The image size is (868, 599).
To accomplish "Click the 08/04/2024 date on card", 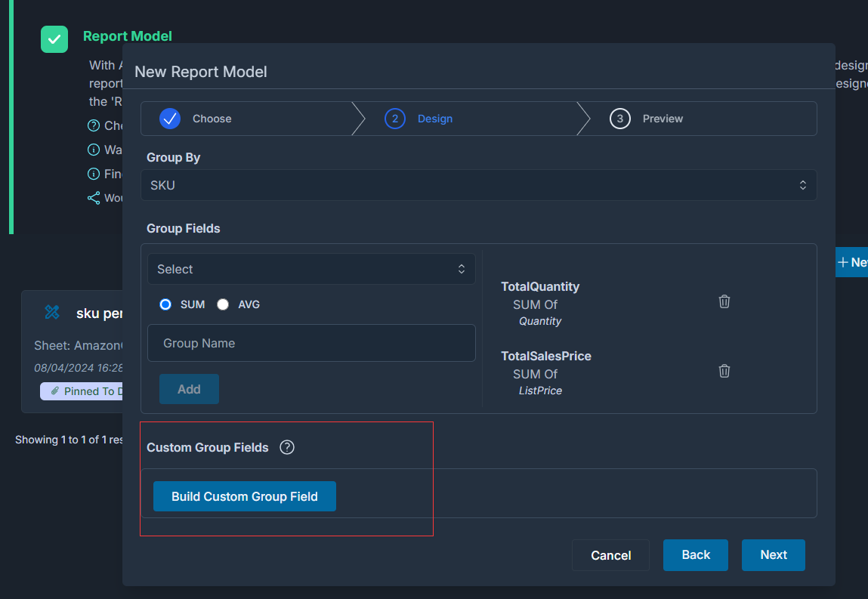I will tap(78, 368).
